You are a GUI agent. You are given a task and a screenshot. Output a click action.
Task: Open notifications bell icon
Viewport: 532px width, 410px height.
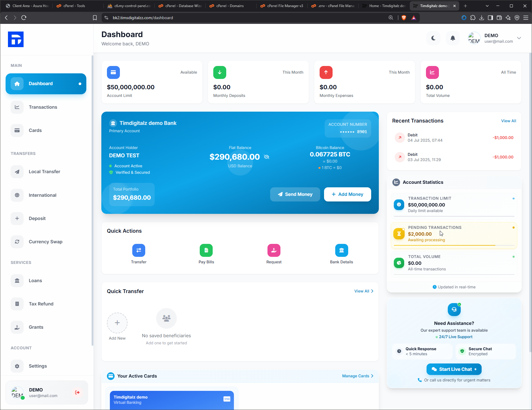(x=453, y=38)
